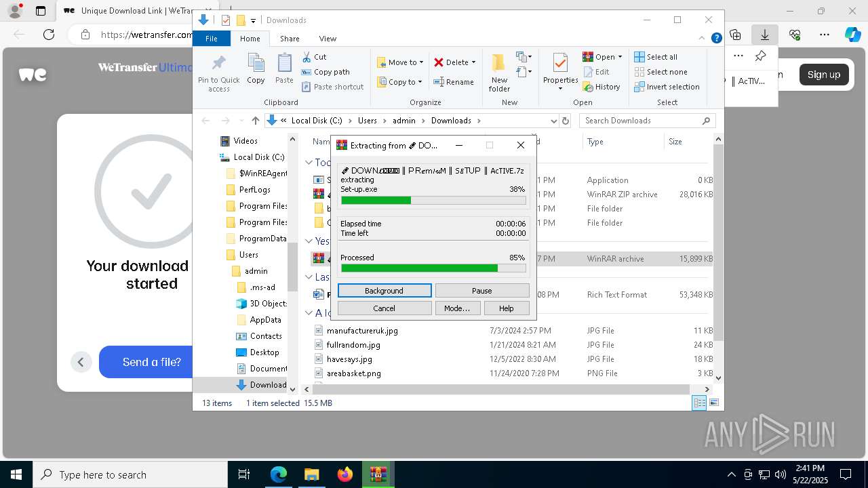Click the Windows taskbar search box
868x488 pixels.
(x=131, y=474)
